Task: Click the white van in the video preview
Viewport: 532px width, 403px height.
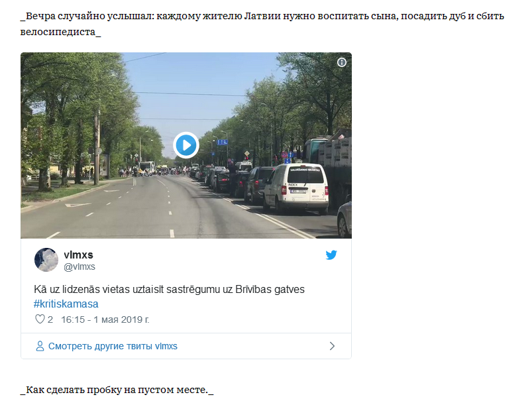Action: point(297,188)
